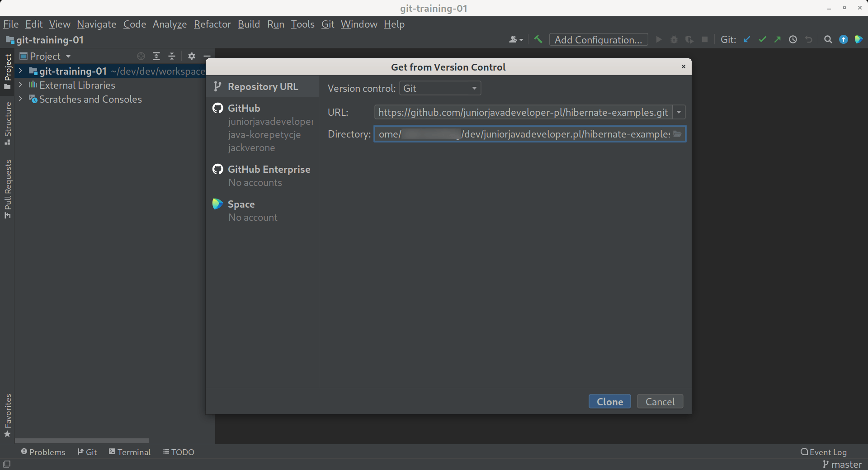Open the Terminal tool window
The width and height of the screenshot is (868, 470).
tap(130, 452)
